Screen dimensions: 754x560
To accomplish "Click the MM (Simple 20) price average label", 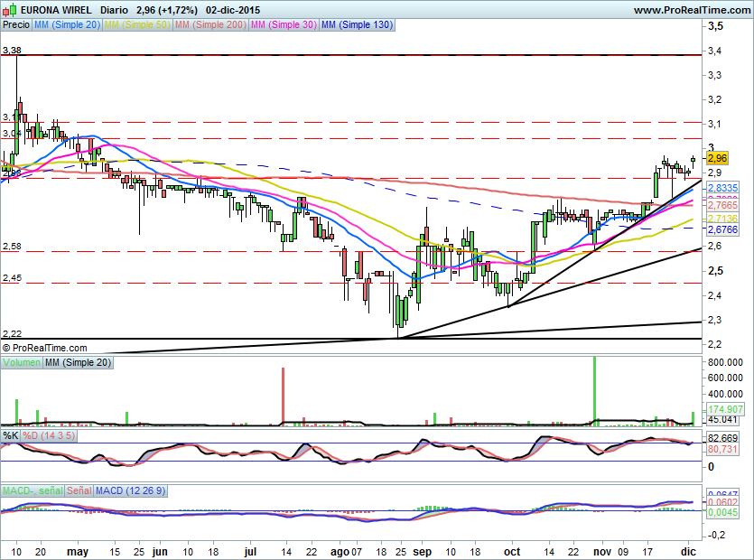I will [x=67, y=25].
